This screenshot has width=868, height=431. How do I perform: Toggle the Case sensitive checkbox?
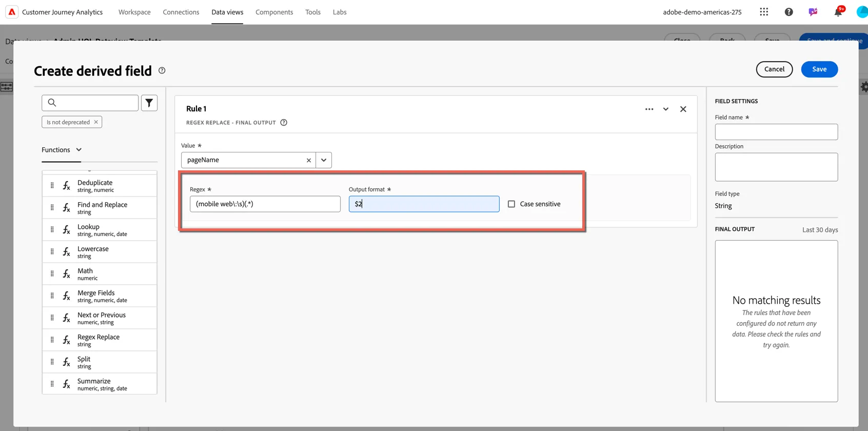click(x=511, y=204)
